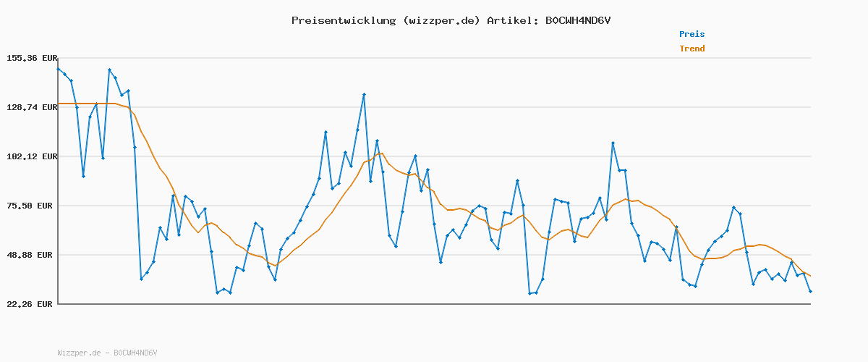Click the tallest price peak mid-chart

pyautogui.click(x=364, y=94)
